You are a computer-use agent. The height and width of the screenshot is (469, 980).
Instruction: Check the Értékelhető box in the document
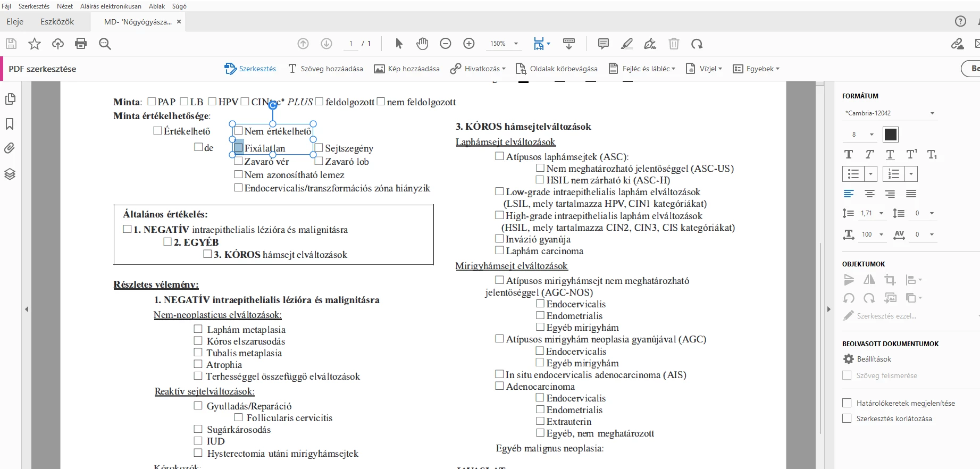click(x=157, y=130)
